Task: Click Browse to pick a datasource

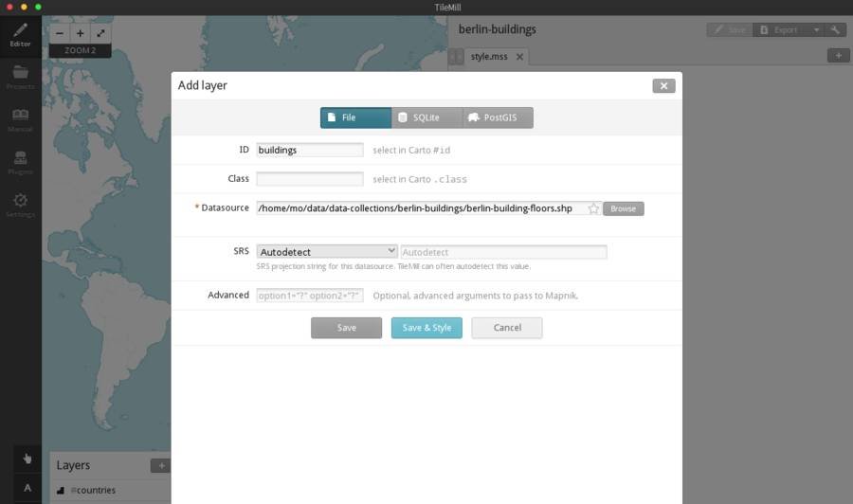Action: (x=623, y=208)
